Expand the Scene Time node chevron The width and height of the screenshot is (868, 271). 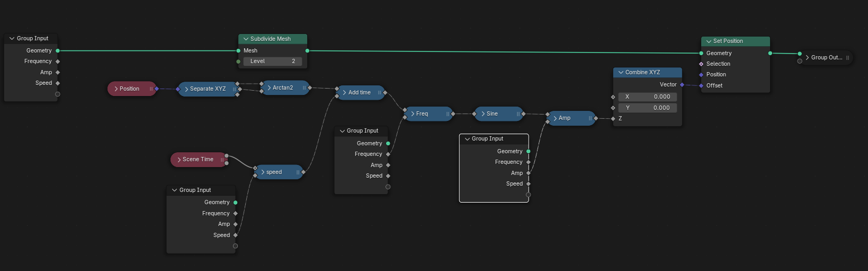pos(179,160)
